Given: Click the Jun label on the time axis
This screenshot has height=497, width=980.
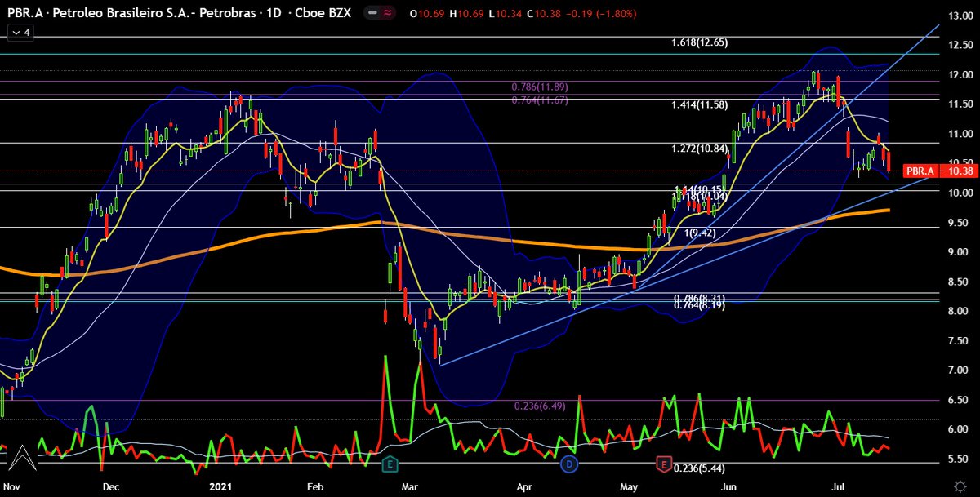Looking at the screenshot, I should (x=729, y=487).
